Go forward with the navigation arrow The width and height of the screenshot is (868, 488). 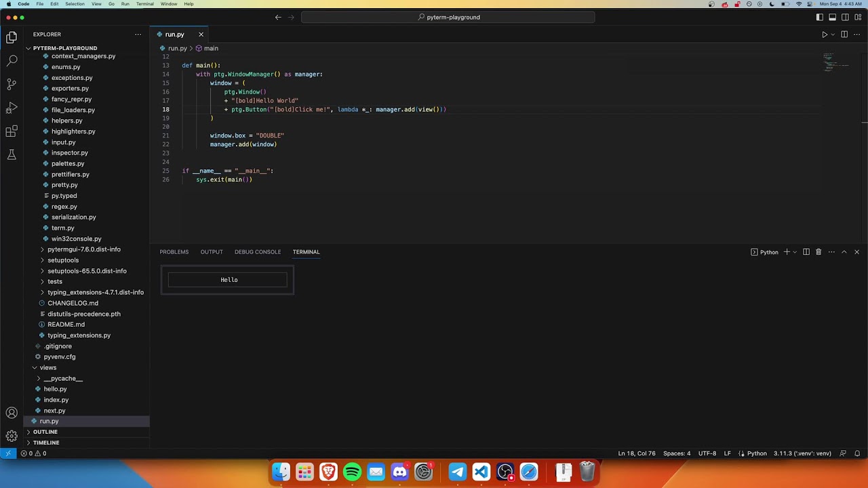[291, 17]
